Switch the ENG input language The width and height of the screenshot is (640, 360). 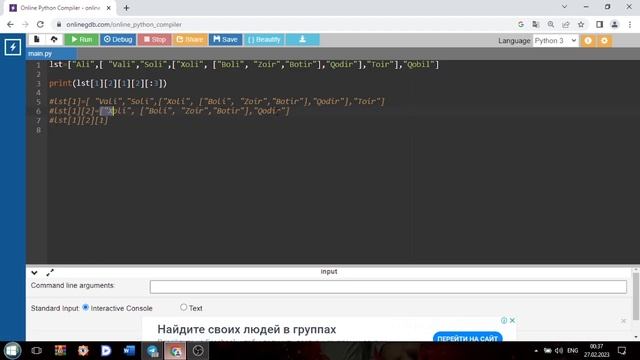point(573,351)
